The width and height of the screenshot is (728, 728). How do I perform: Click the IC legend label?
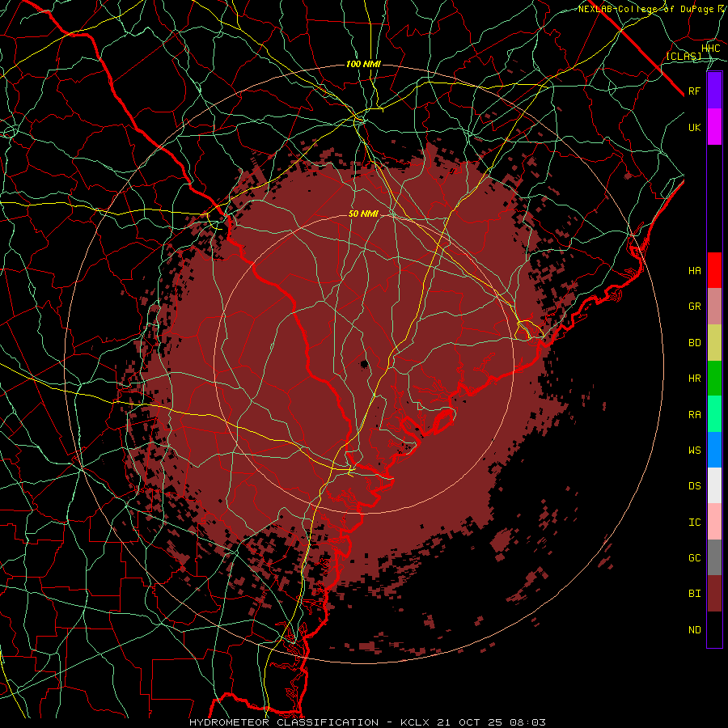pyautogui.click(x=694, y=523)
